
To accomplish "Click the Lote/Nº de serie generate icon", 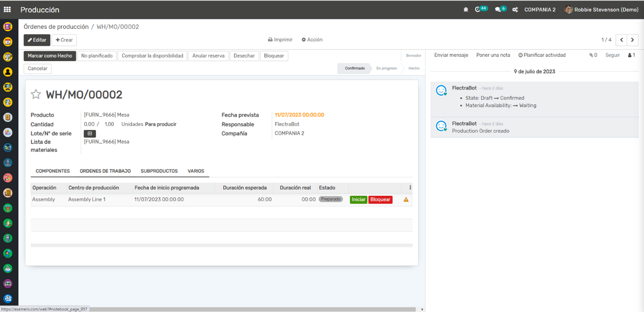I will point(90,134).
